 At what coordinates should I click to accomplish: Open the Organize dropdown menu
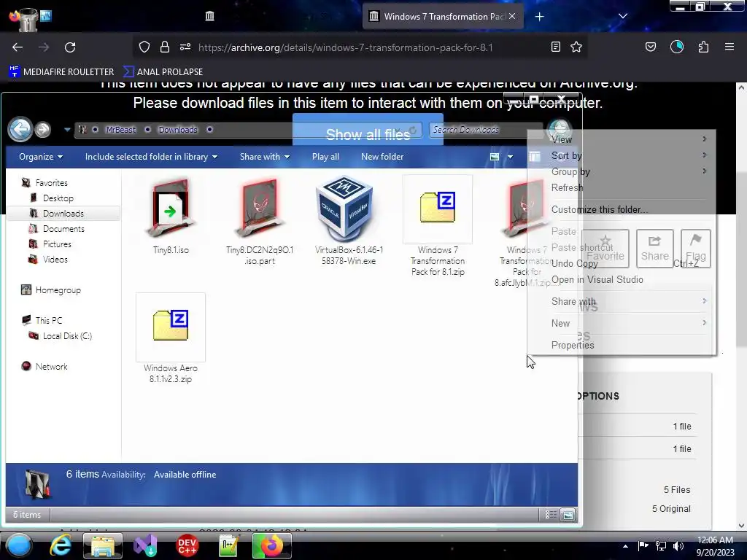click(41, 157)
